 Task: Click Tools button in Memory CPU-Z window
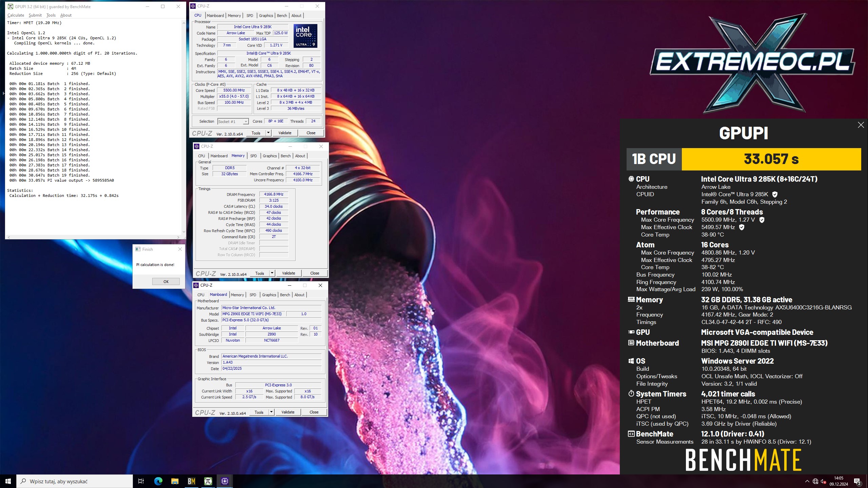260,273
